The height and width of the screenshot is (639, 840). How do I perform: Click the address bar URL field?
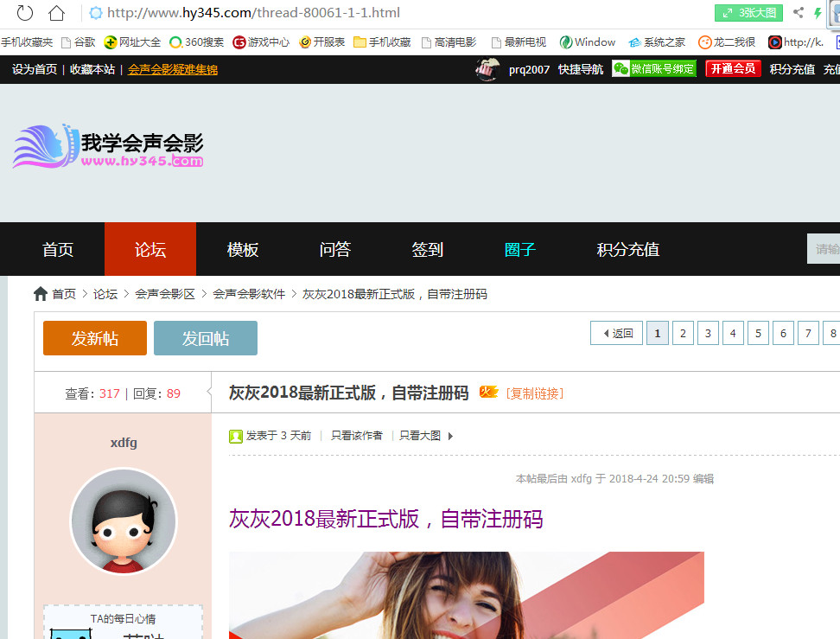pyautogui.click(x=253, y=13)
